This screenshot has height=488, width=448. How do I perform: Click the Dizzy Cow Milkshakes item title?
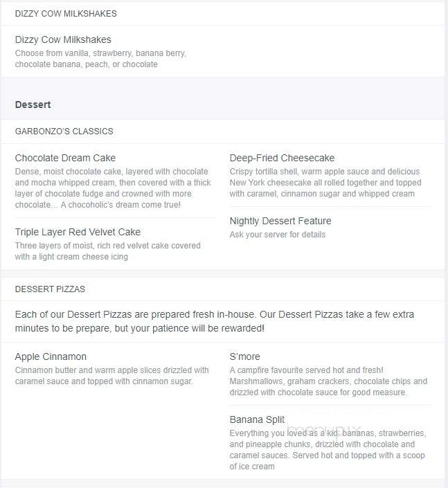pyautogui.click(x=63, y=39)
